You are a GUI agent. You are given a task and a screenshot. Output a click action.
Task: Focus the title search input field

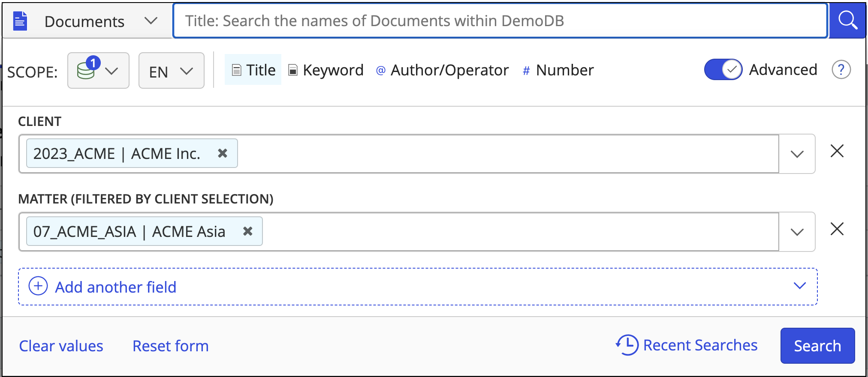tap(500, 21)
